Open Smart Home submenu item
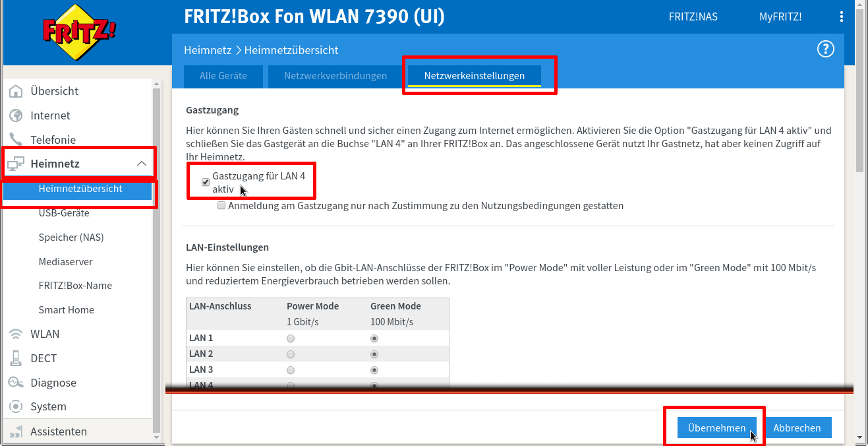The image size is (868, 446). coord(66,310)
